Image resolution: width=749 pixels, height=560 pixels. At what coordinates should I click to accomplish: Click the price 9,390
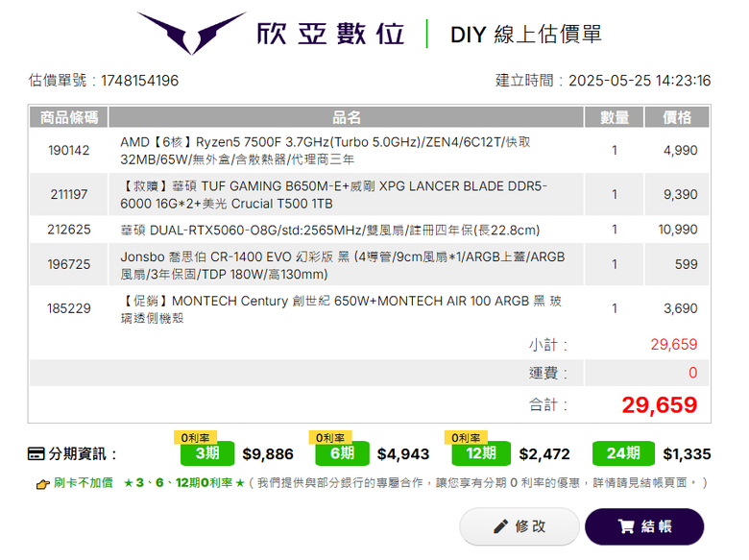coord(680,194)
